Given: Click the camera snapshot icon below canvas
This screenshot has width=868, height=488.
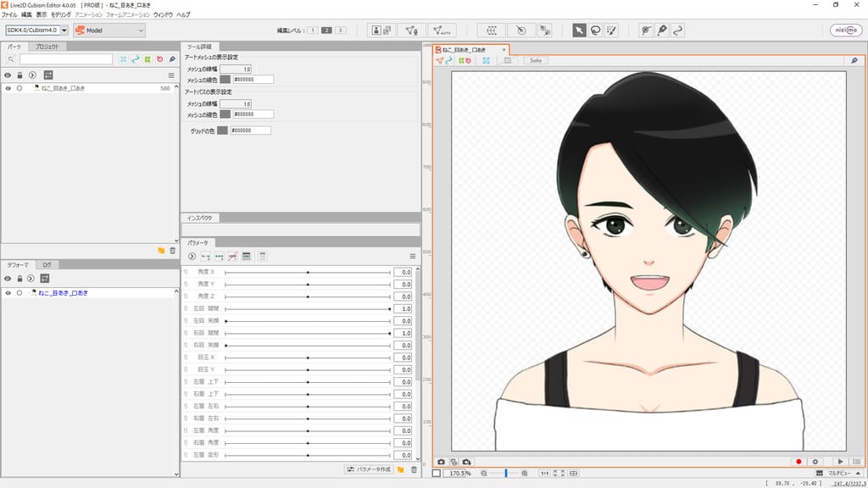Looking at the screenshot, I should [x=441, y=462].
